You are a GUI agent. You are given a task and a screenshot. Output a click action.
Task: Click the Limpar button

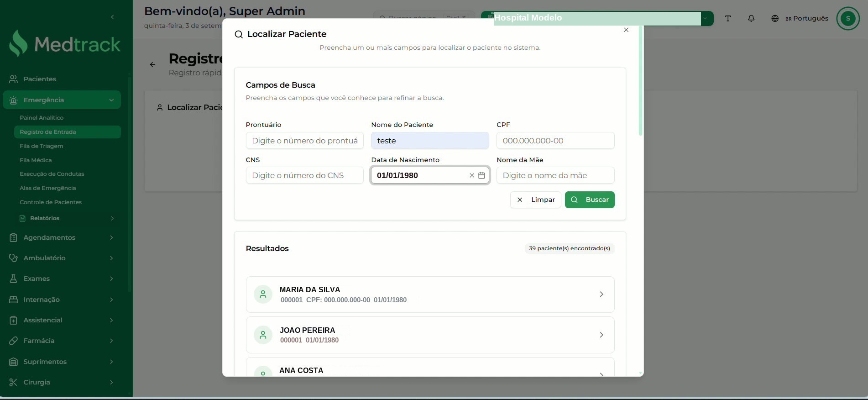[x=536, y=200]
